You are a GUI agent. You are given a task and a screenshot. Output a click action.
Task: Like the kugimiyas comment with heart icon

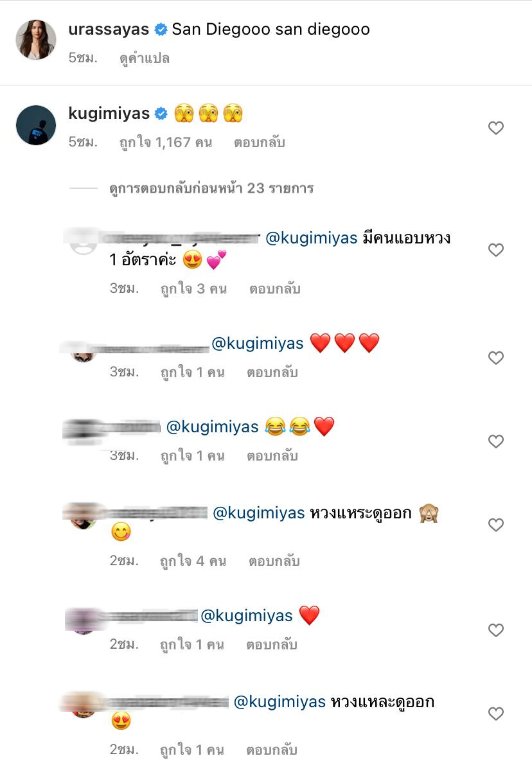click(496, 128)
